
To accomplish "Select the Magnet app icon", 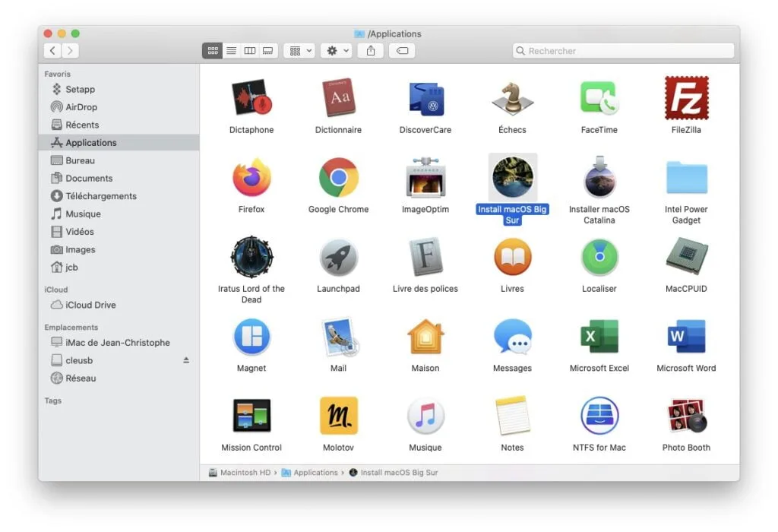I will tap(251, 337).
